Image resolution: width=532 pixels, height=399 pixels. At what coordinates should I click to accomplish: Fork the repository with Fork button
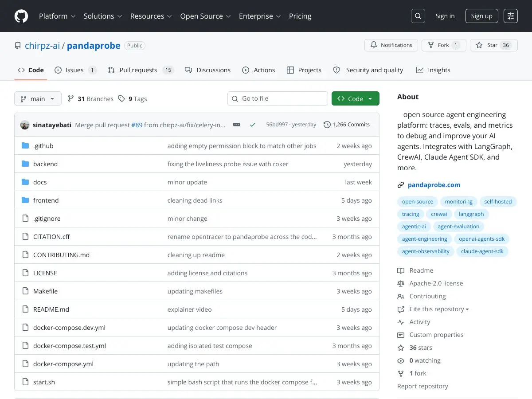pos(444,45)
